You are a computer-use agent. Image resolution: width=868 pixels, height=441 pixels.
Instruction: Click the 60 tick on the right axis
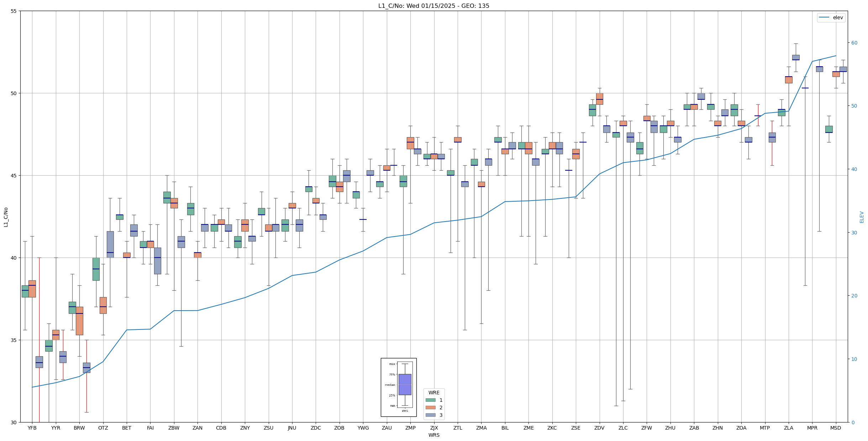(x=854, y=43)
